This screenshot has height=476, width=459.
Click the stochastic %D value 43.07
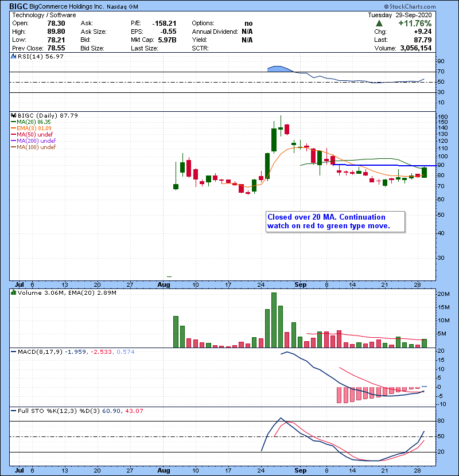pyautogui.click(x=134, y=411)
